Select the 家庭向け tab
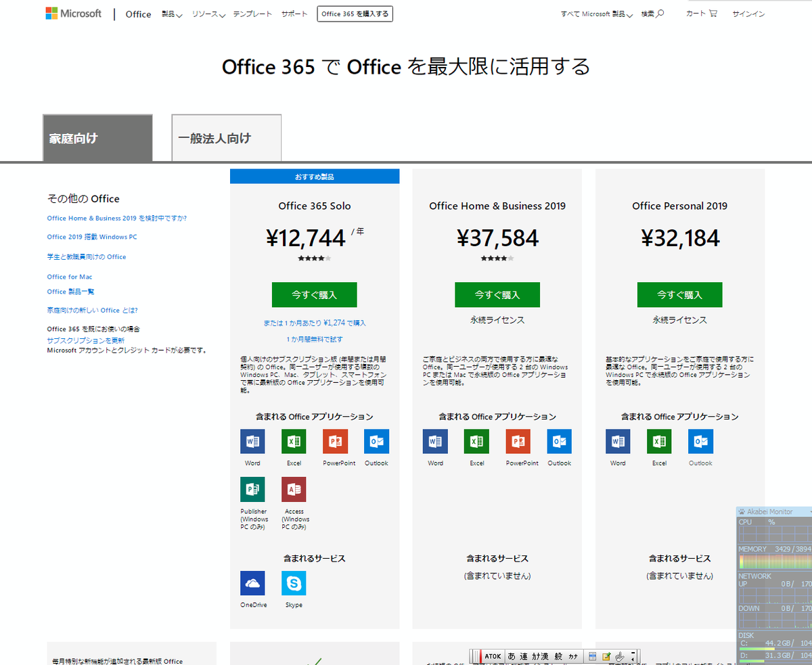Screen dimensions: 812x665 tap(97, 138)
